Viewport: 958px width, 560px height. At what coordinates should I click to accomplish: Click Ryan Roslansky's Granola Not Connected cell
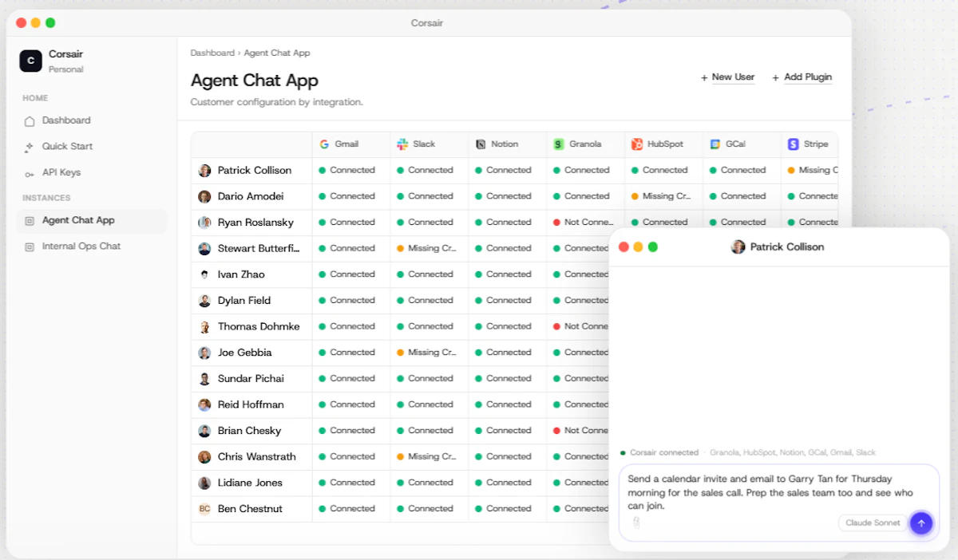click(586, 223)
